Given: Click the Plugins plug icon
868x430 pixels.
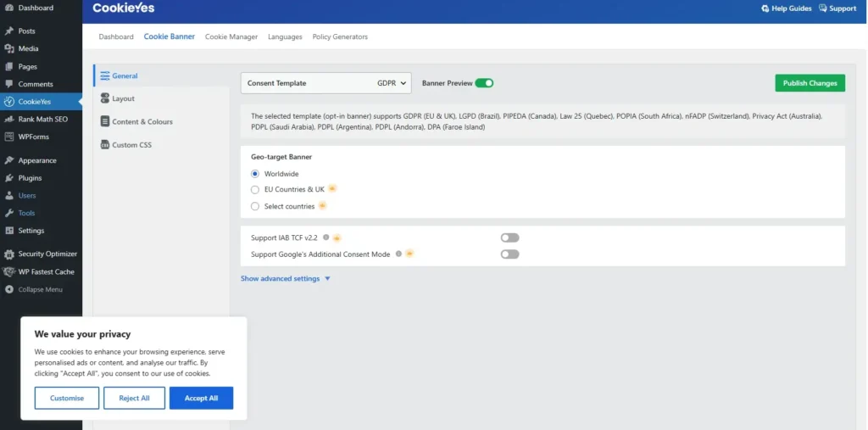Looking at the screenshot, I should coord(8,178).
